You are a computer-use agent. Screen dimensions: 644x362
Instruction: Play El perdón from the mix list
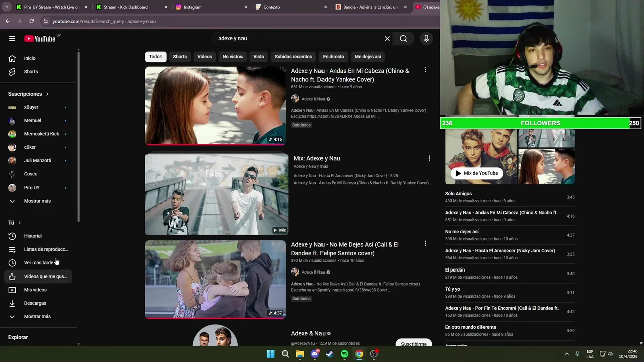click(510, 274)
